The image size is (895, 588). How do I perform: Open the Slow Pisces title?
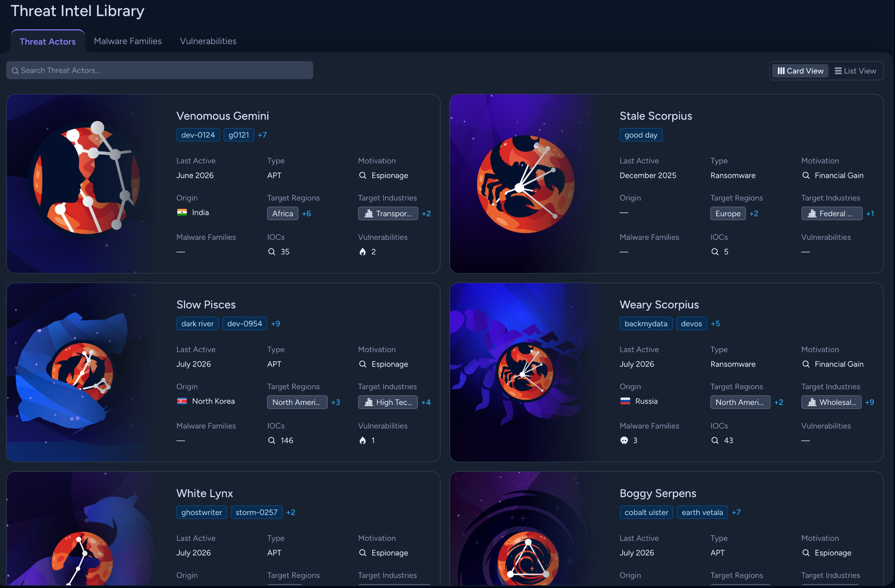point(206,304)
